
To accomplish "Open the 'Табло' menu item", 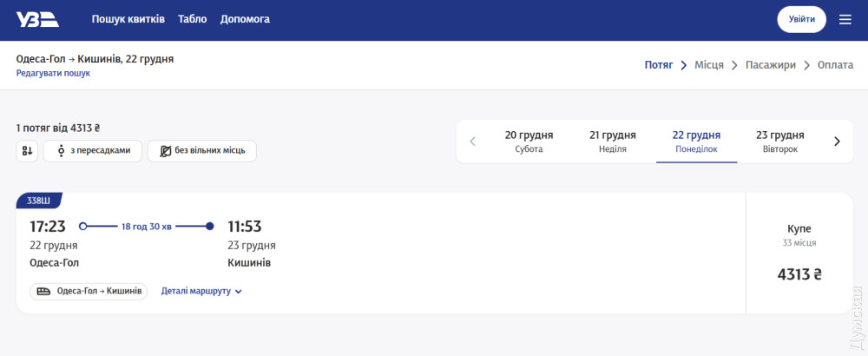I will click(192, 19).
